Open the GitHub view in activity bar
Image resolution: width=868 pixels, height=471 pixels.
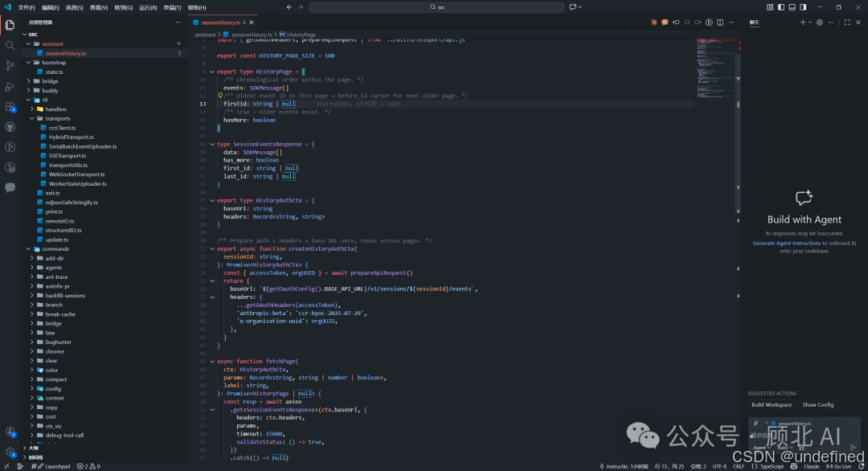[x=10, y=127]
